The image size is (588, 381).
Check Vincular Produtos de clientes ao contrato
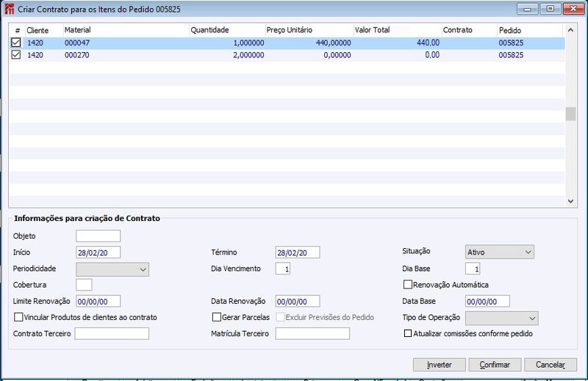click(18, 317)
